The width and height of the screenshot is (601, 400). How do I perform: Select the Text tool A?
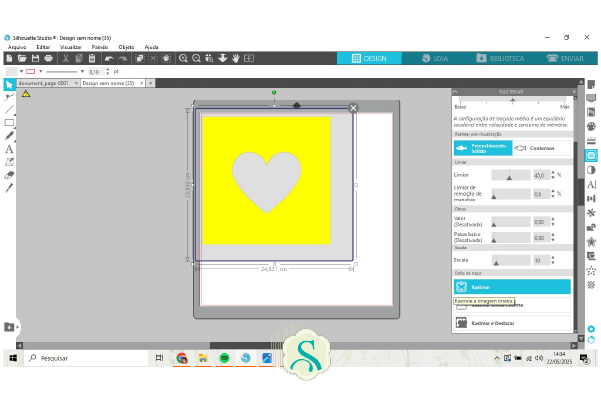[9, 149]
